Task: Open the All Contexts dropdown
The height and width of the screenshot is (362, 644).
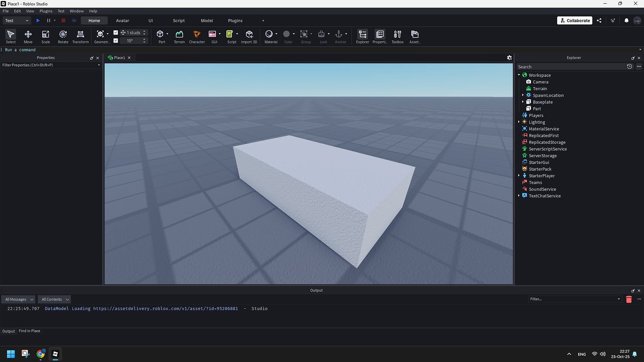Action: point(54,299)
